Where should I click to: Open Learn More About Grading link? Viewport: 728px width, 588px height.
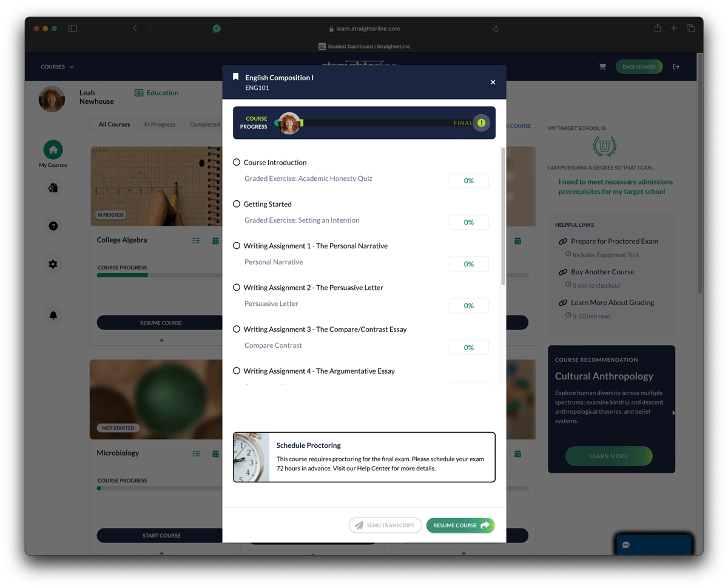click(x=612, y=302)
